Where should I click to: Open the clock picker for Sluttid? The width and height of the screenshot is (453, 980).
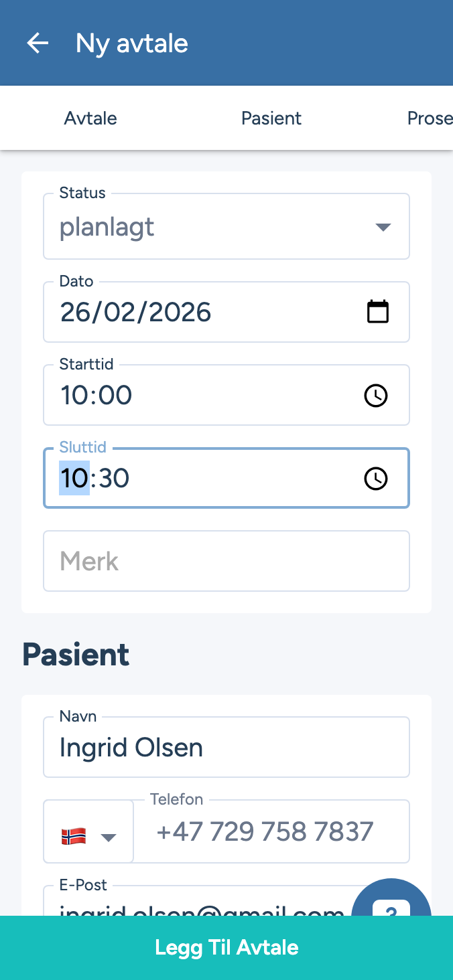(x=376, y=479)
